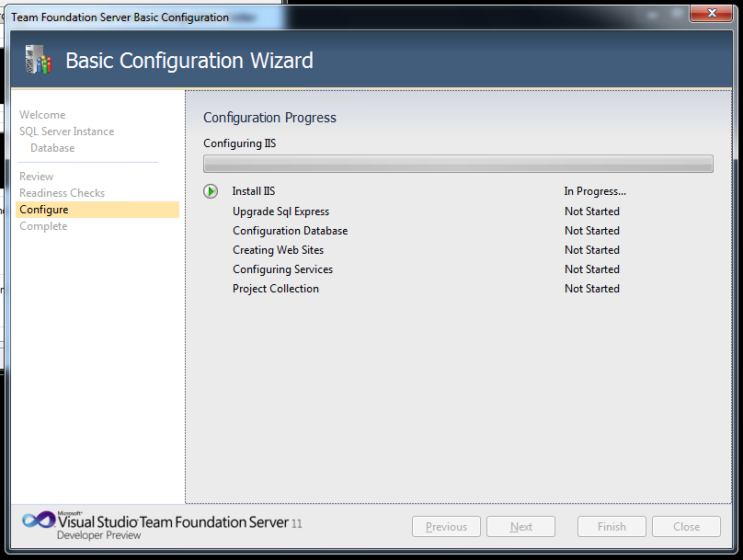Click the Project Collection task row
This screenshot has height=560, width=743.
tap(276, 289)
